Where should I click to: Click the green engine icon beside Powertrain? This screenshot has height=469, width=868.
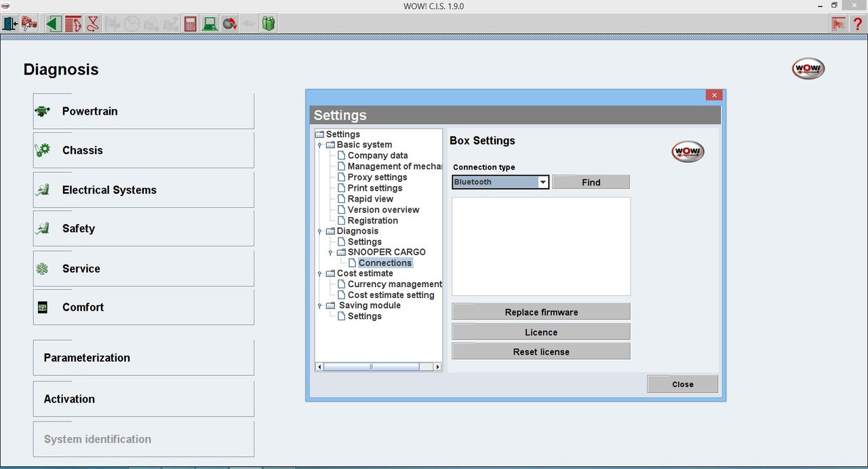pos(43,111)
